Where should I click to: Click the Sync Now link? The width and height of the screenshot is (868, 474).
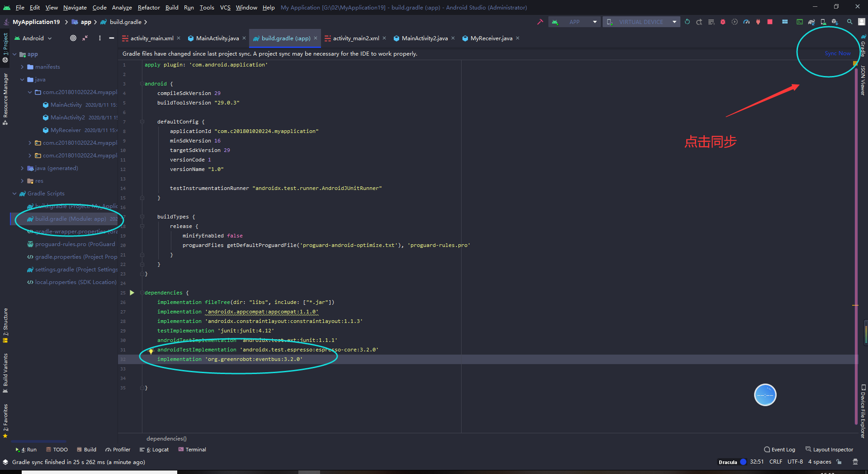coord(837,53)
